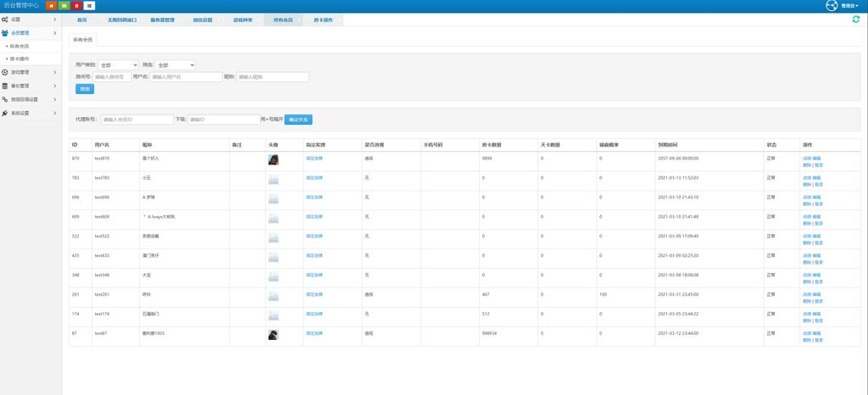The height and width of the screenshot is (395, 868).
Task: Switch to the 服务器管理 tab
Action: (x=162, y=19)
